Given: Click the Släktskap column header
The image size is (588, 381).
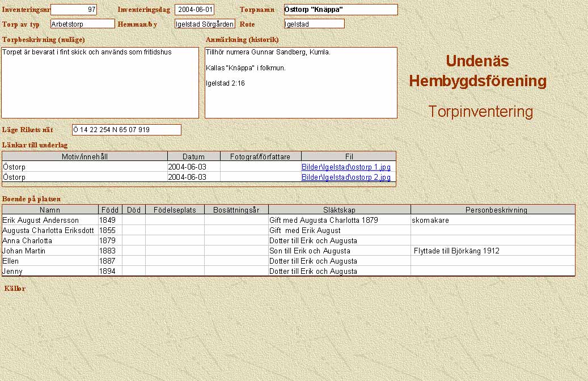Looking at the screenshot, I should pyautogui.click(x=339, y=210).
